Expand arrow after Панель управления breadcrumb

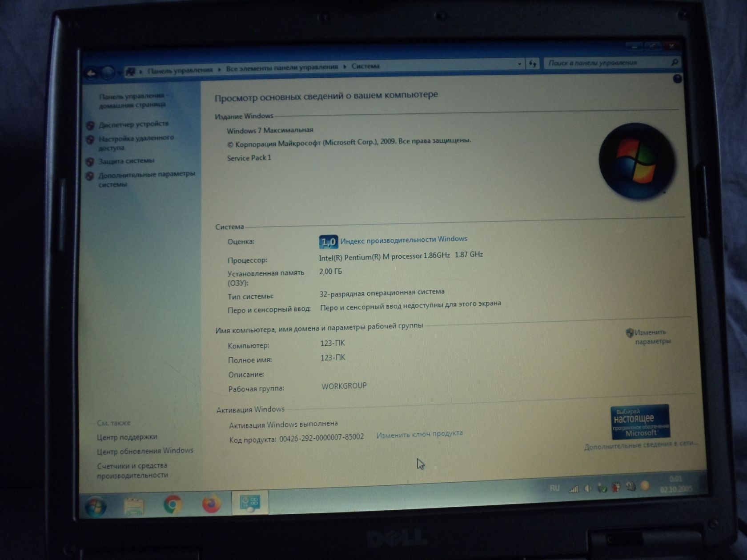[219, 69]
